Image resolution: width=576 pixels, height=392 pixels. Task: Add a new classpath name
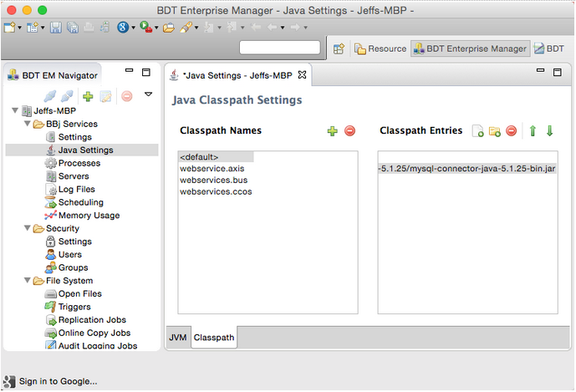pyautogui.click(x=333, y=130)
